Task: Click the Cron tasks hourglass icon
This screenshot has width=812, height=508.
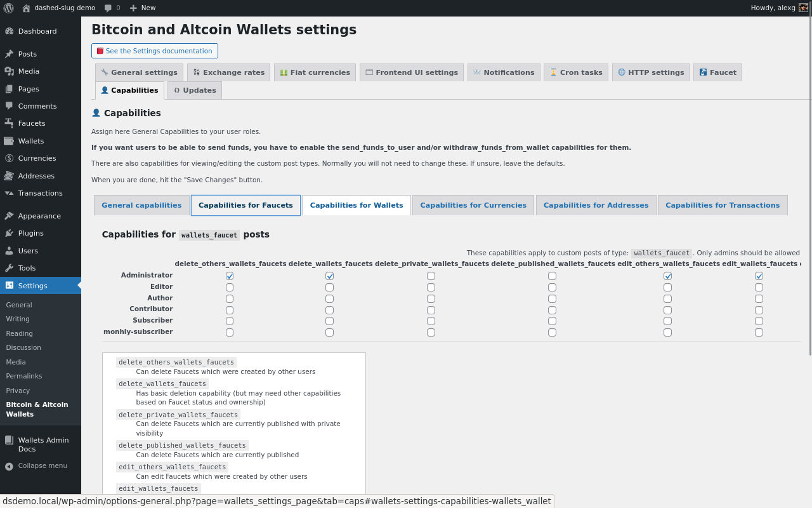Action: pyautogui.click(x=553, y=72)
